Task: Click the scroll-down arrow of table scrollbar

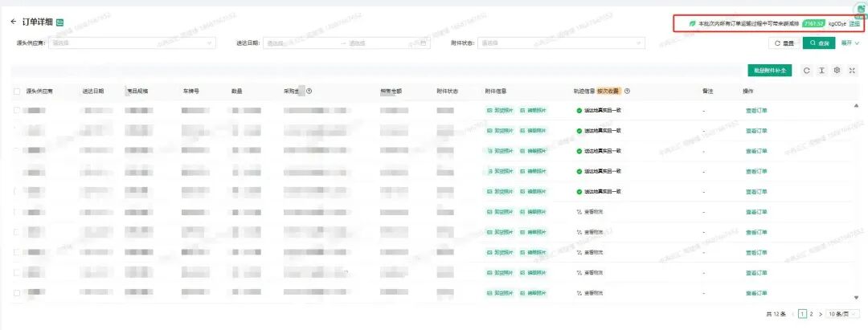Action: [857, 297]
